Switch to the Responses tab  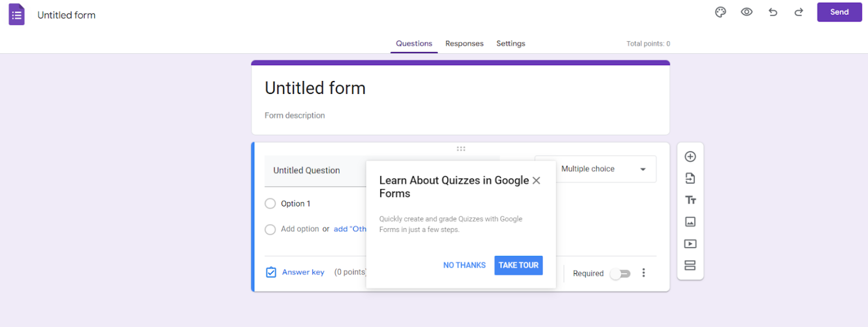[x=464, y=44]
